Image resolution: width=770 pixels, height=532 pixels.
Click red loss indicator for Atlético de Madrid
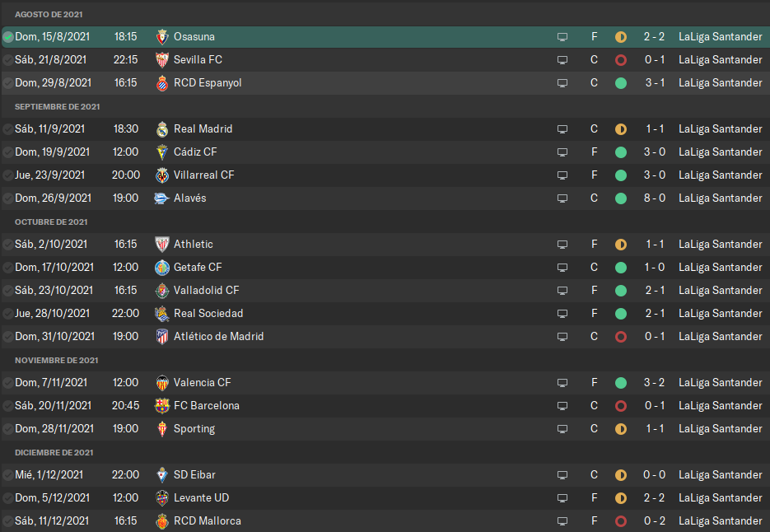pos(621,337)
